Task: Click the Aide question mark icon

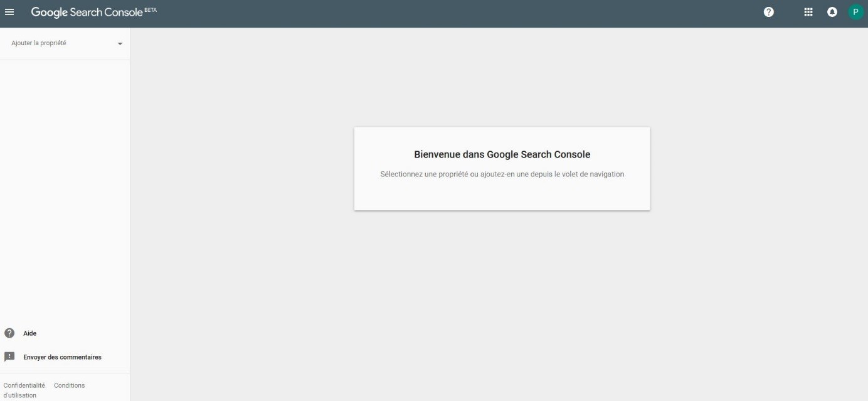Action: tap(9, 333)
